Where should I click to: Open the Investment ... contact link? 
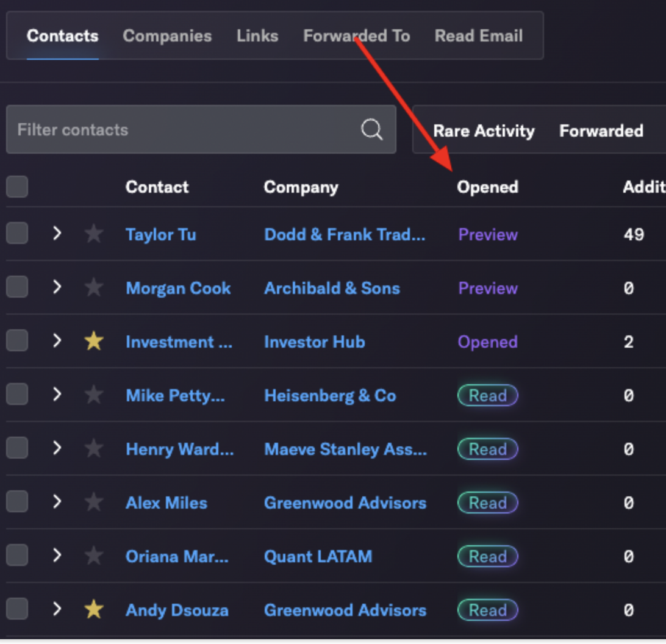point(179,342)
